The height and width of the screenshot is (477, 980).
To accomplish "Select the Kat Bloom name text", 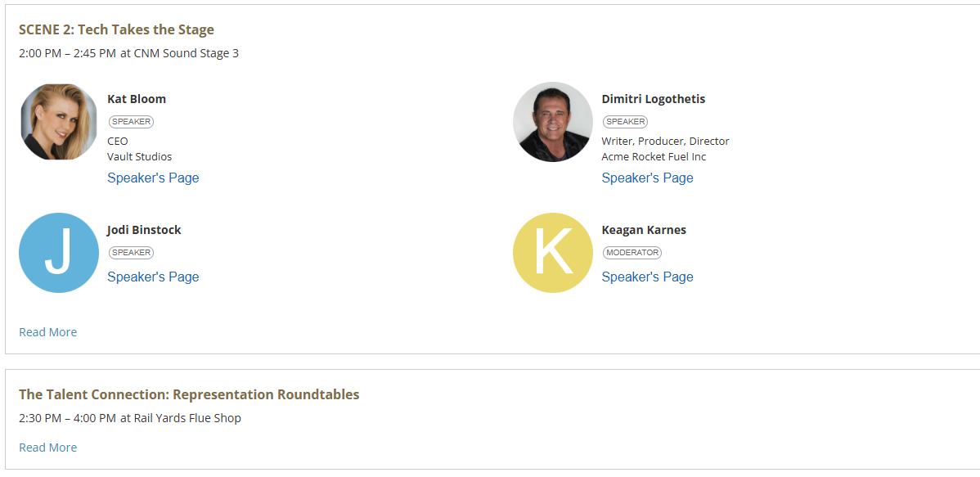I will pyautogui.click(x=137, y=99).
